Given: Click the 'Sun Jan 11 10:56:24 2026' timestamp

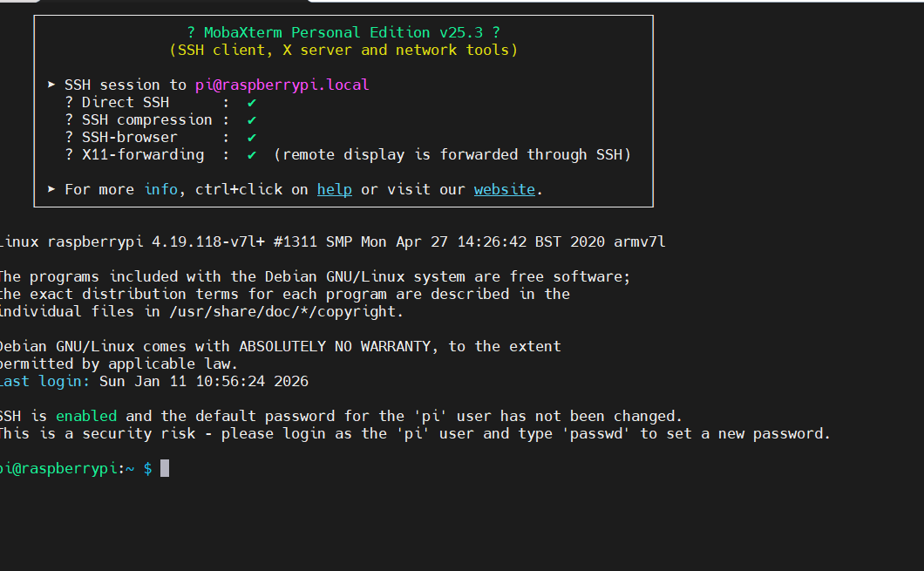Looking at the screenshot, I should tap(204, 381).
